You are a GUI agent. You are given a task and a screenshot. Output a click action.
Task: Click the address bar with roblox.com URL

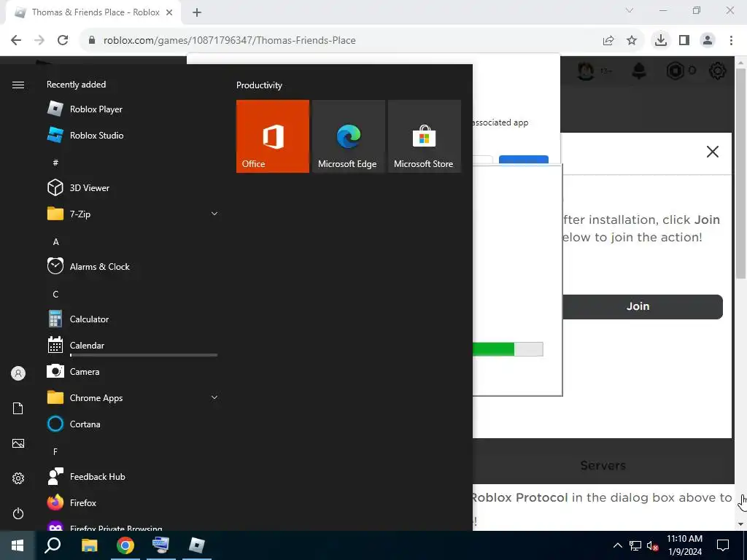point(229,41)
